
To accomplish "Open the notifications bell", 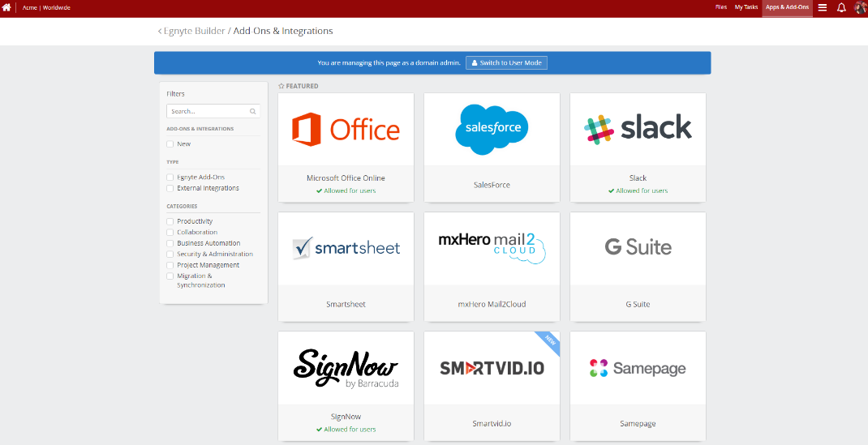I will (x=841, y=7).
